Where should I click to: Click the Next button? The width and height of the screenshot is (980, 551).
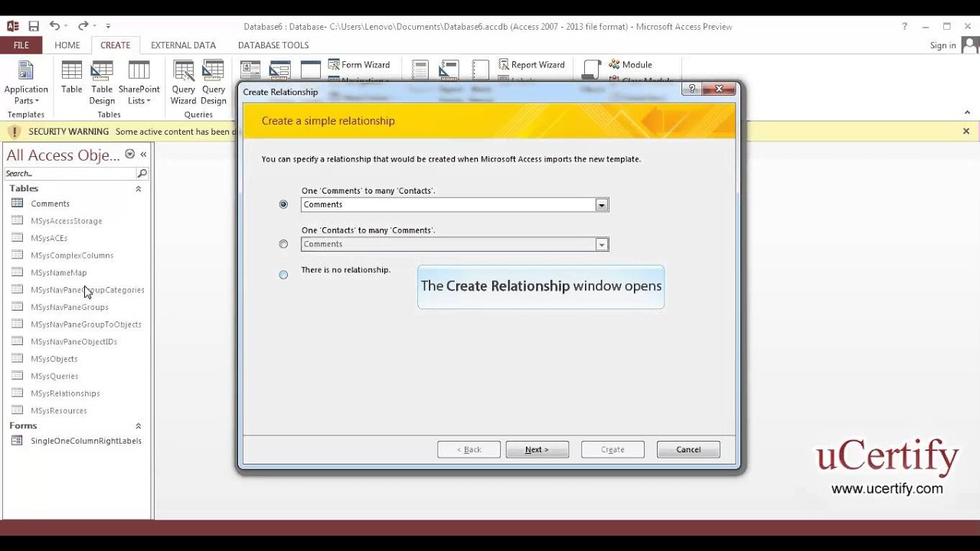point(537,449)
